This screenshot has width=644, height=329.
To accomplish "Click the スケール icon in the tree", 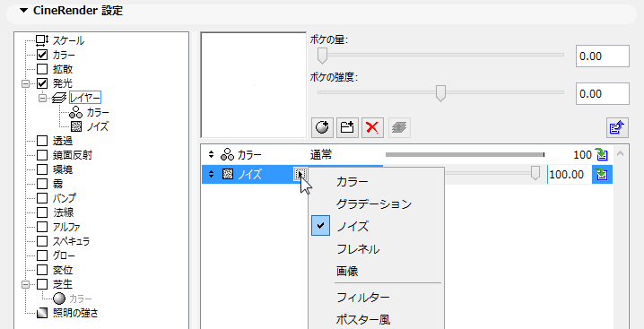I will (42, 40).
